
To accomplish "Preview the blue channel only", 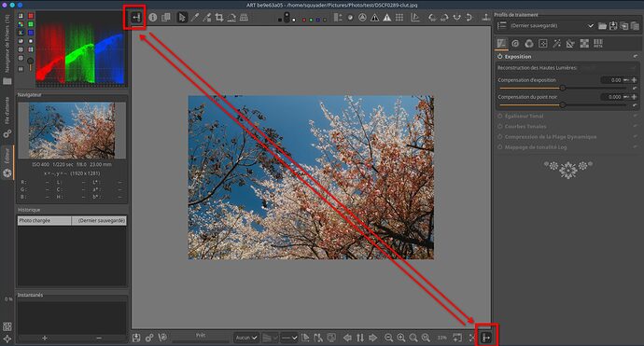I will [318, 20].
